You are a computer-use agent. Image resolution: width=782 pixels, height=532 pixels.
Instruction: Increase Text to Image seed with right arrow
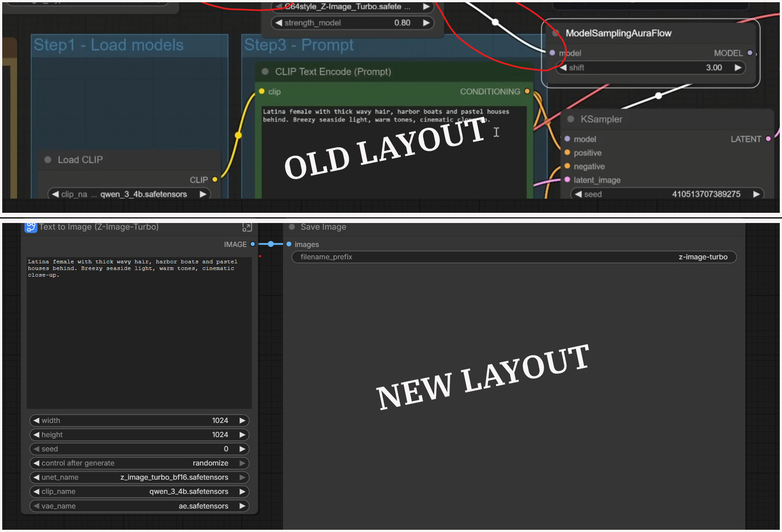(x=242, y=449)
